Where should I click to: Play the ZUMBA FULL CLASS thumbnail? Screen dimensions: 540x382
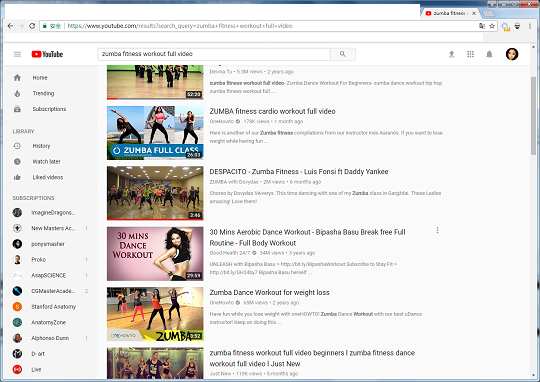coord(155,133)
